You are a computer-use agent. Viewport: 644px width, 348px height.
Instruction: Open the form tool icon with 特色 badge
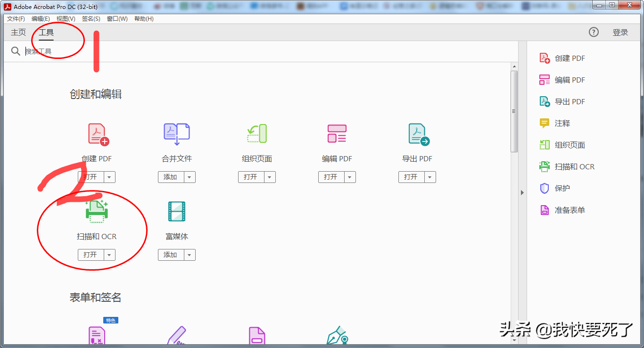[97, 335]
